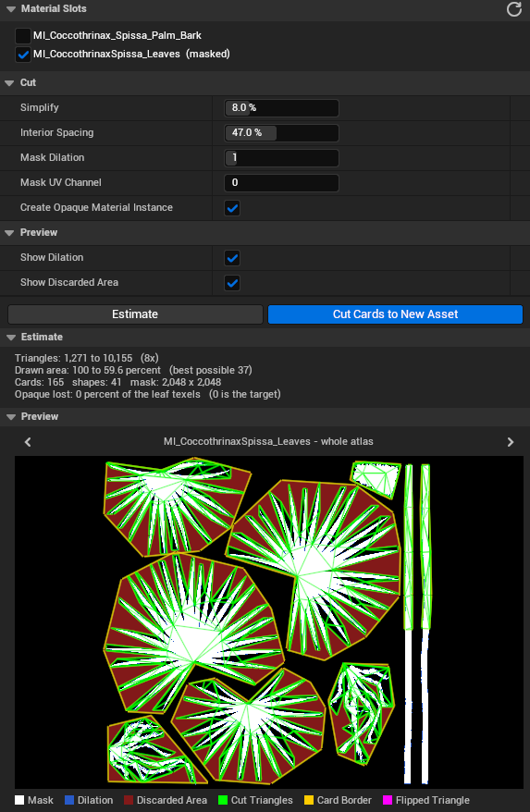This screenshot has width=530, height=812.
Task: Collapse the Estimate results section
Action: (10, 338)
